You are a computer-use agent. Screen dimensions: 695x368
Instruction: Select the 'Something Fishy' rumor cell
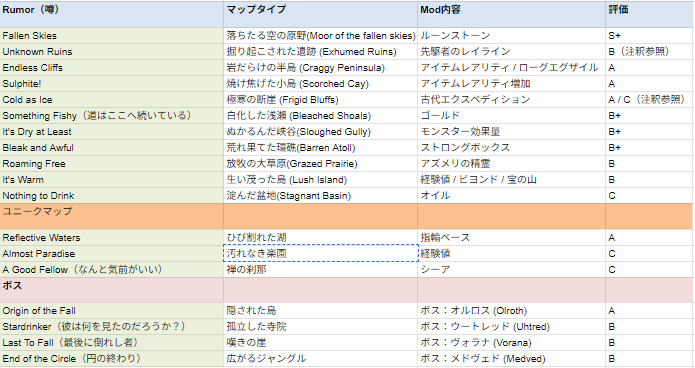112,116
